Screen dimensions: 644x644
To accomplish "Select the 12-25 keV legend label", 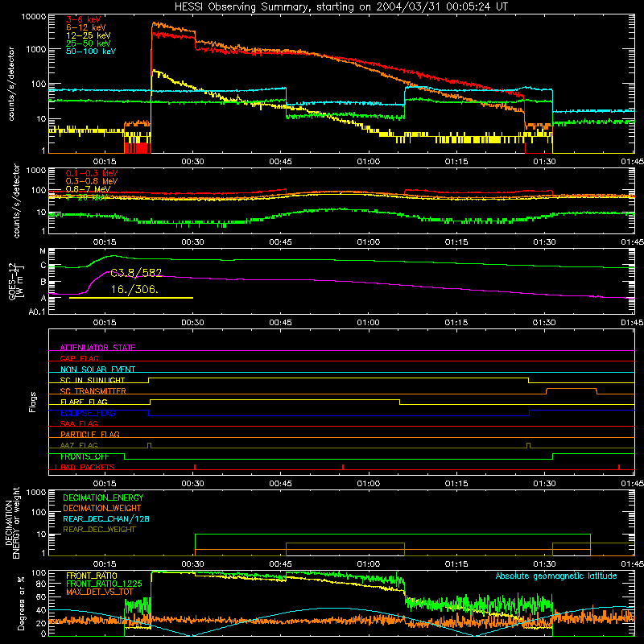I will (89, 35).
